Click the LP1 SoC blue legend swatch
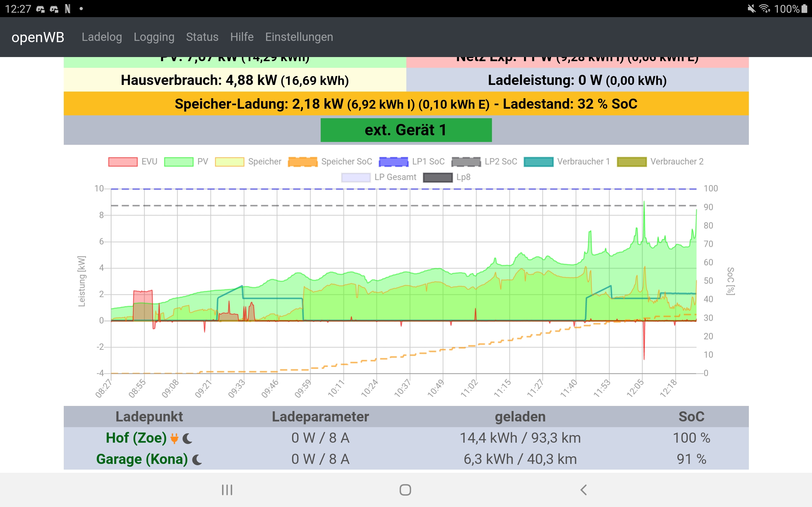Screen dimensions: 812x507 [x=393, y=162]
